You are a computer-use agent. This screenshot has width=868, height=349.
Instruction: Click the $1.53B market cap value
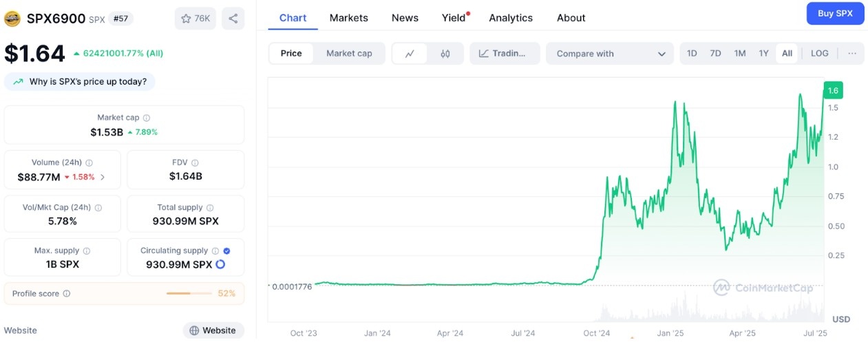coord(107,132)
